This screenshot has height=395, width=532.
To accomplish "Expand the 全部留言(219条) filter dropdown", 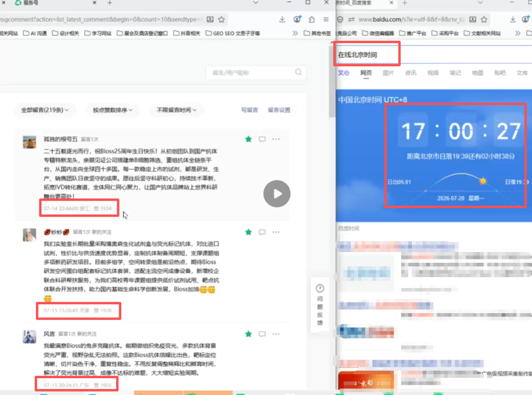I will (45, 110).
